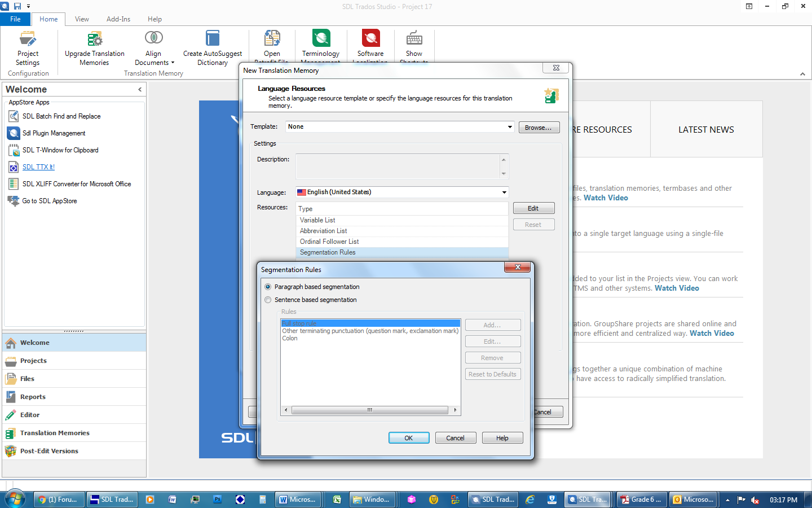812x508 pixels.
Task: Open the Add-Ins ribbon tab
Action: point(118,19)
